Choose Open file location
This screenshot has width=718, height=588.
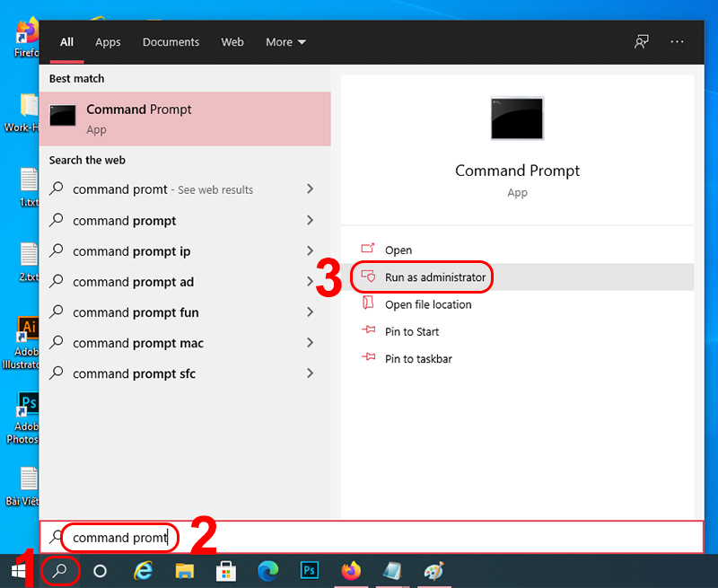tap(427, 304)
